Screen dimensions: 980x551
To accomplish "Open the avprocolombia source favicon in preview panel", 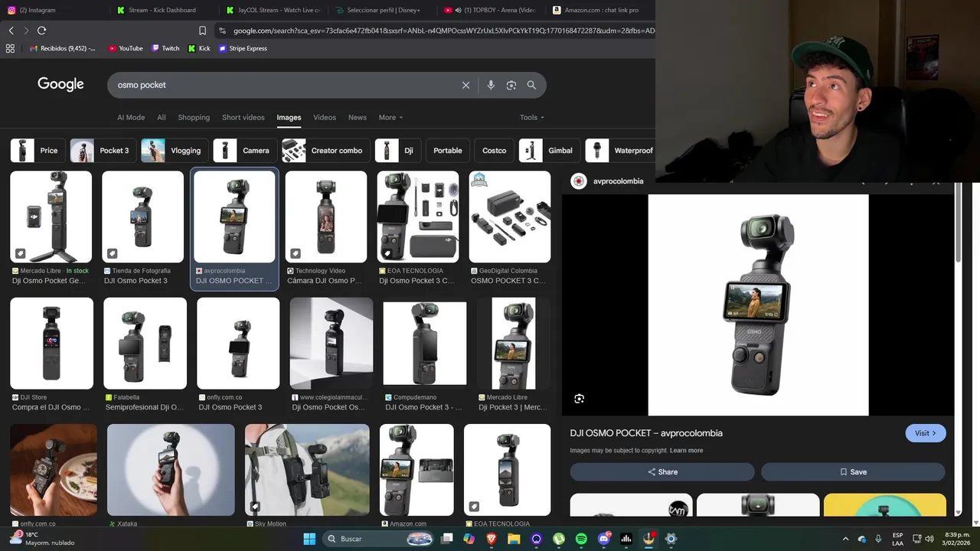I will pyautogui.click(x=579, y=181).
